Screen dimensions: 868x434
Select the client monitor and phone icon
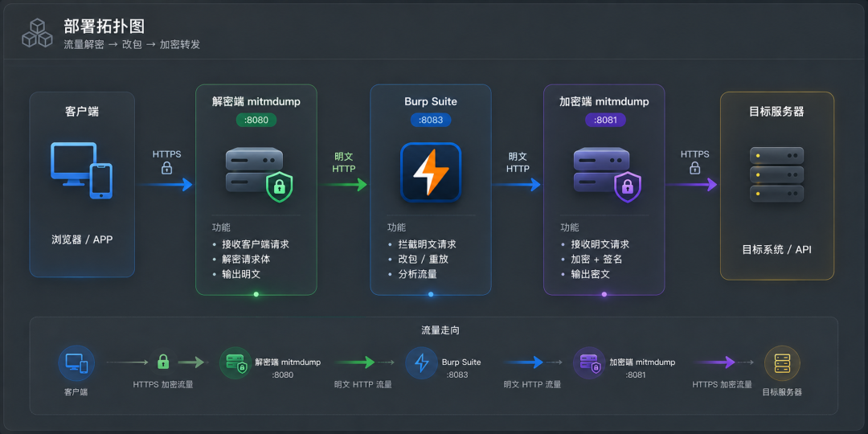pos(81,170)
